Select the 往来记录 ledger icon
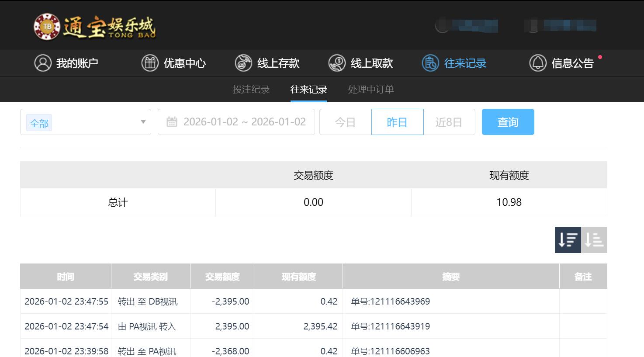The height and width of the screenshot is (357, 644). [430, 62]
